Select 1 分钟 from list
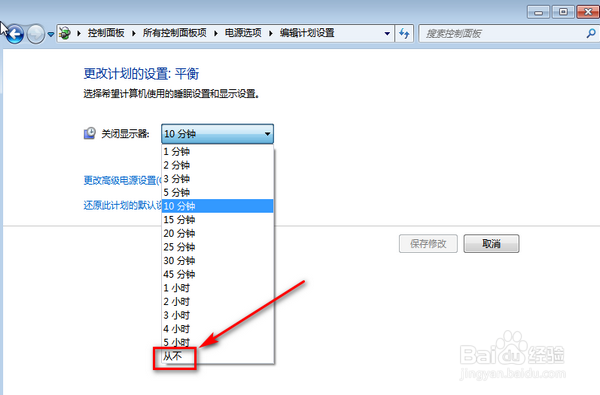Image resolution: width=600 pixels, height=395 pixels. coord(217,152)
